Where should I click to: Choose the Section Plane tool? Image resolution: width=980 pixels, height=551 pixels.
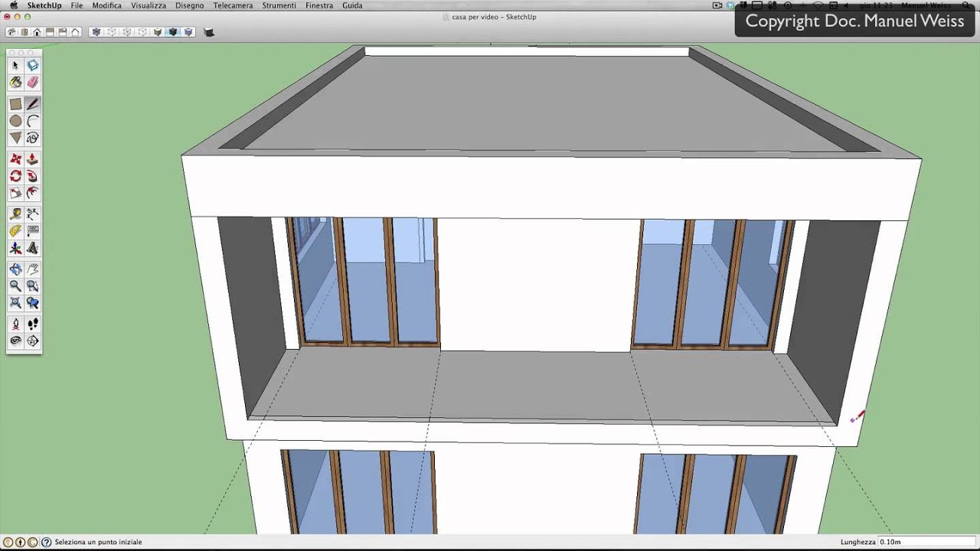(x=32, y=341)
